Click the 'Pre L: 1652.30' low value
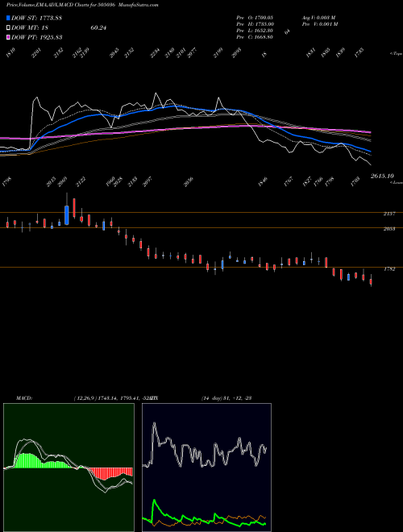The image size is (403, 532). (x=255, y=31)
